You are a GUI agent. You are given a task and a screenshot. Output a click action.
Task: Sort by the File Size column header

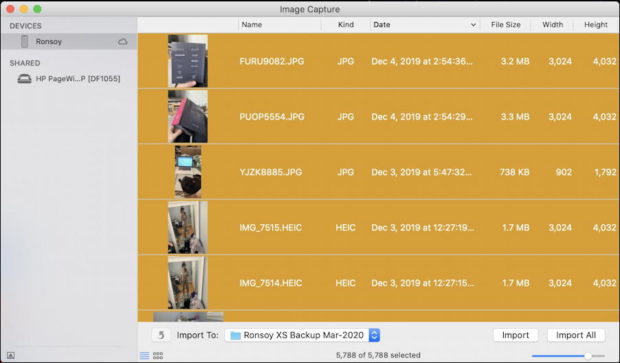(505, 25)
